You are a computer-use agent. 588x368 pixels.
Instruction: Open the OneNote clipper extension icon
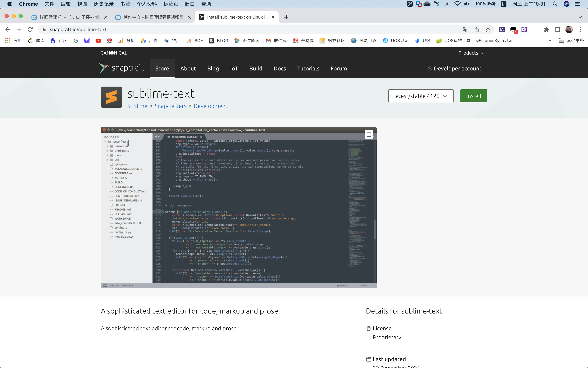[x=524, y=29]
